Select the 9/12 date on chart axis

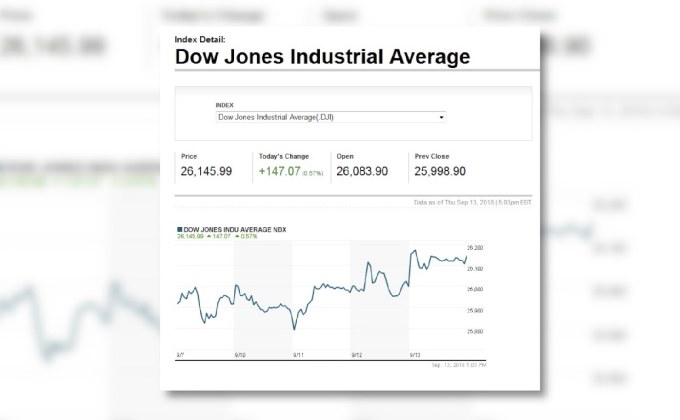(x=356, y=354)
